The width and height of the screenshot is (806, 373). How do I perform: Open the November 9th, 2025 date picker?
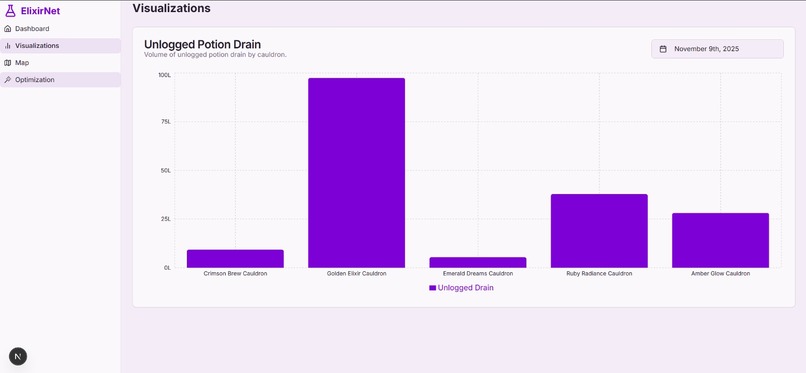(717, 49)
